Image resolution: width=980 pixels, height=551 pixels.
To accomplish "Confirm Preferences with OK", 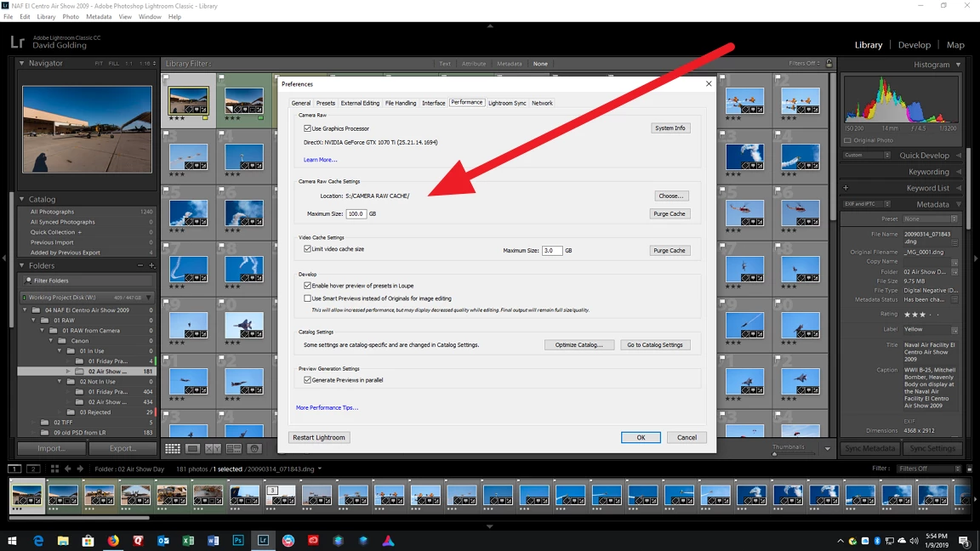I will 641,437.
